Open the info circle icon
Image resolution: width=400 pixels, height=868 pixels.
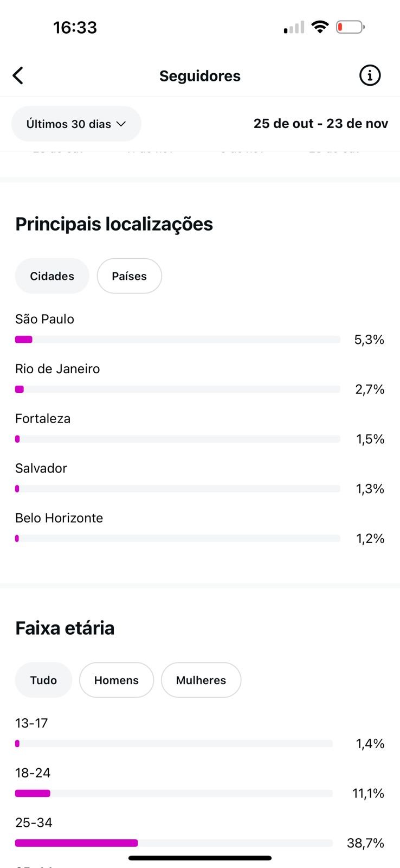[x=370, y=75]
